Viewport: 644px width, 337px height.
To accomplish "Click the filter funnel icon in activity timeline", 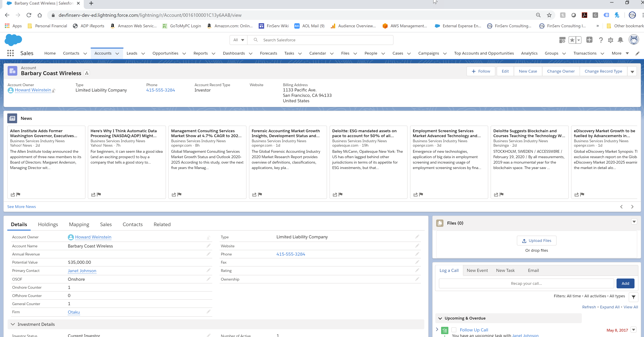I will (x=633, y=297).
